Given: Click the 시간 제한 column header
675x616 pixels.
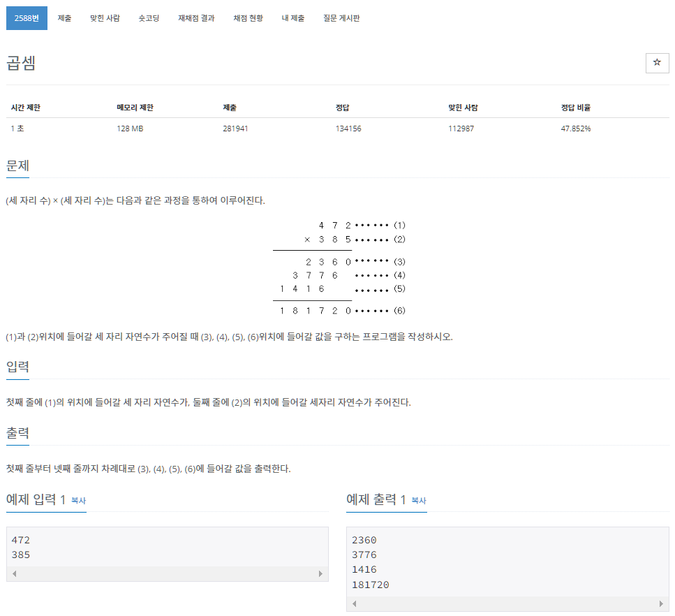Looking at the screenshot, I should [25, 108].
